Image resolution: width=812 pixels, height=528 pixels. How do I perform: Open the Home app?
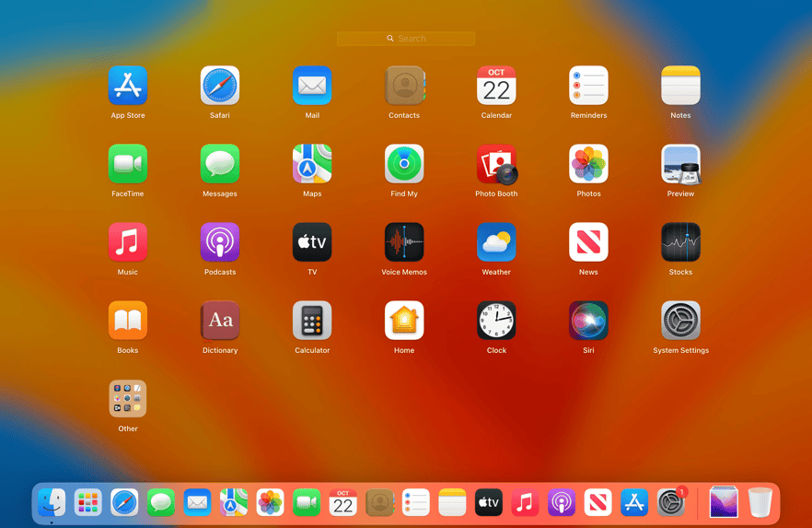click(x=404, y=321)
